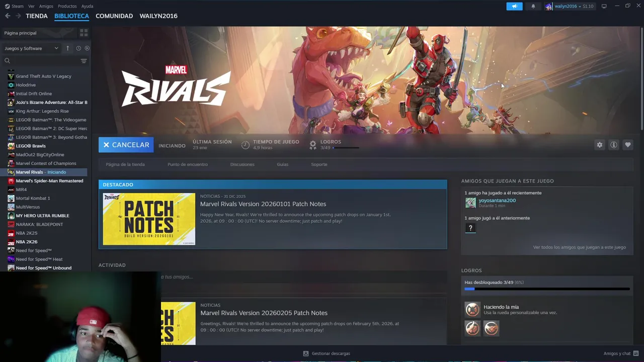This screenshot has width=644, height=362.
Task: Select NARAKA: BLADEPOINT in the library
Action: click(39, 224)
